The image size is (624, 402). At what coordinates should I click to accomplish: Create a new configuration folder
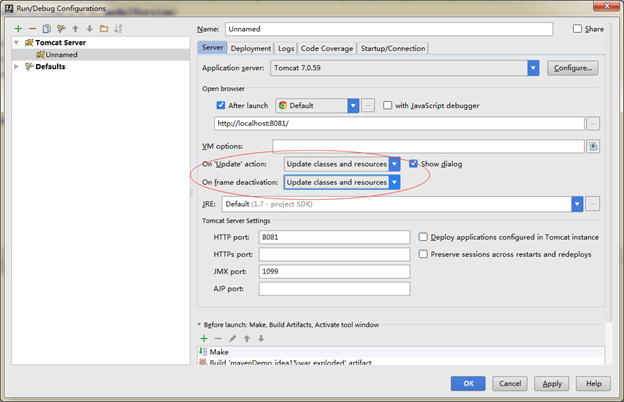103,29
